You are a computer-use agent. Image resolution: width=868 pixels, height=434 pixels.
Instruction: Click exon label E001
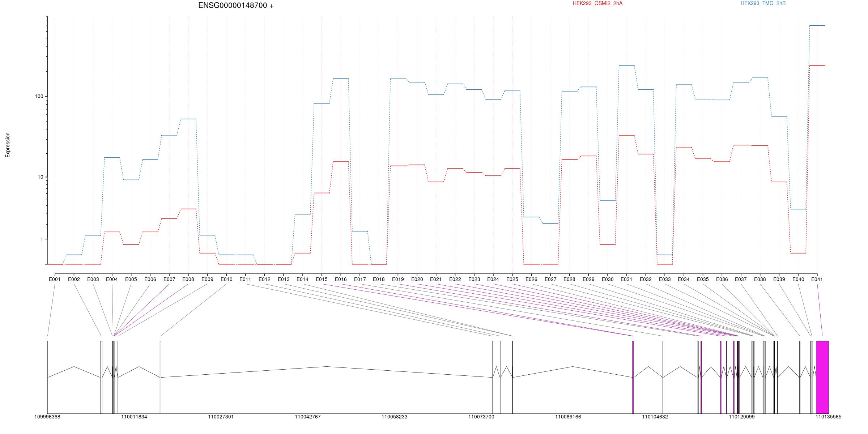pos(55,279)
